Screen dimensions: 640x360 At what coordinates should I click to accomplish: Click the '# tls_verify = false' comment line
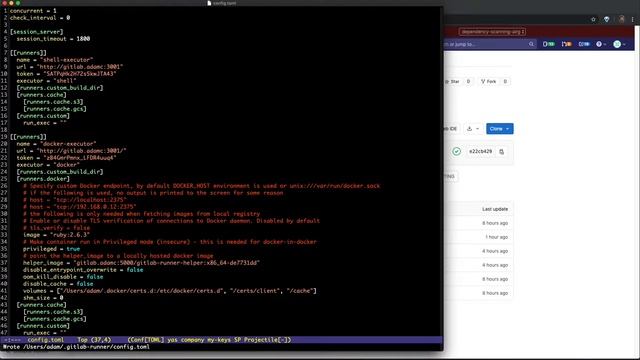[56, 228]
